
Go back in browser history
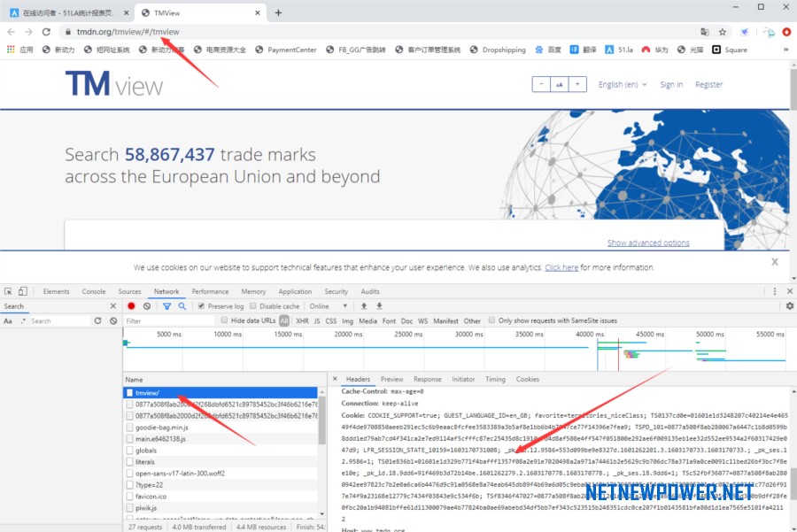point(12,32)
